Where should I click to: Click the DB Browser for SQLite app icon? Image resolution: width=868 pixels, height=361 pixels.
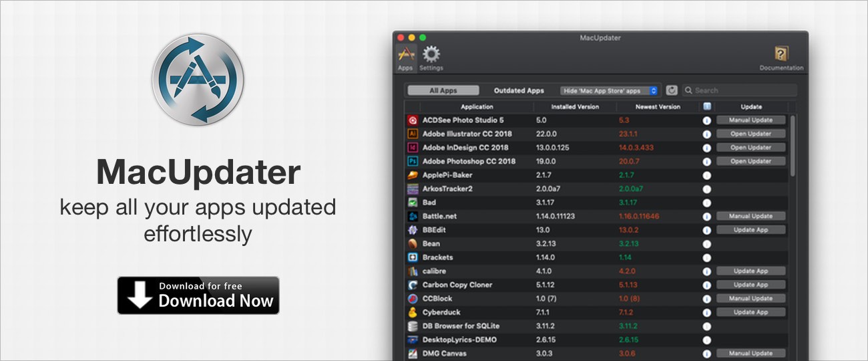pyautogui.click(x=412, y=326)
